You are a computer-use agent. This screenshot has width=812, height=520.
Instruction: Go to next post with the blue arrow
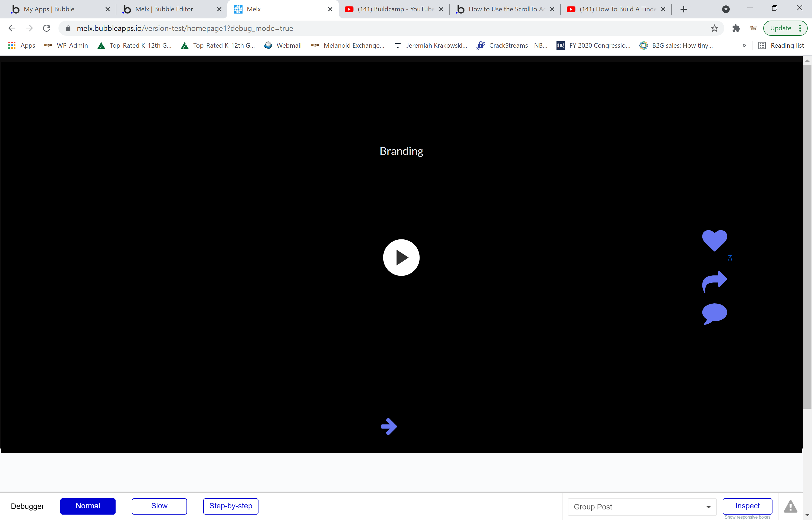pos(389,427)
